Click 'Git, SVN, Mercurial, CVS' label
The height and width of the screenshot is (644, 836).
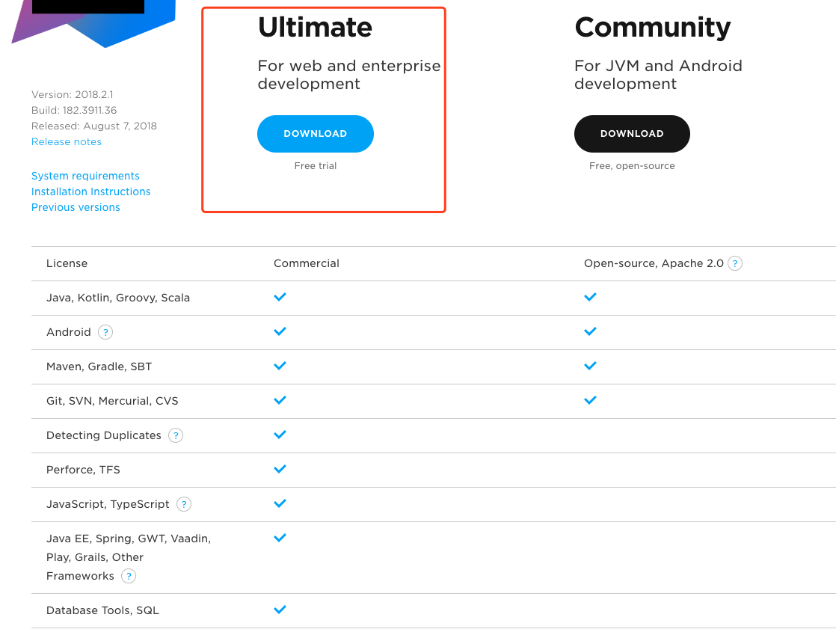[x=112, y=401]
